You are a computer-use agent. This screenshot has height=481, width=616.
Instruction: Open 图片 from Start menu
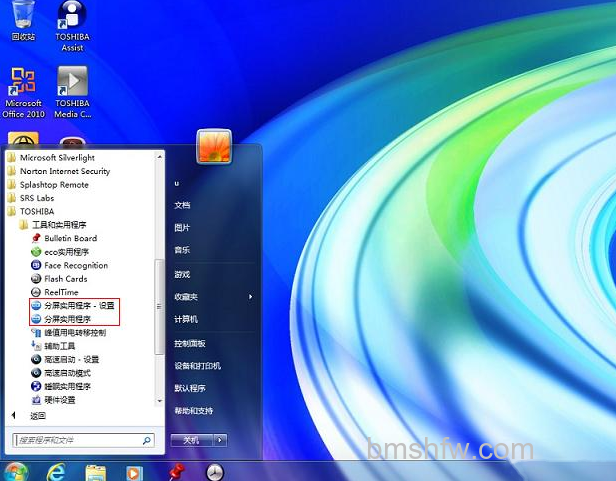182,228
